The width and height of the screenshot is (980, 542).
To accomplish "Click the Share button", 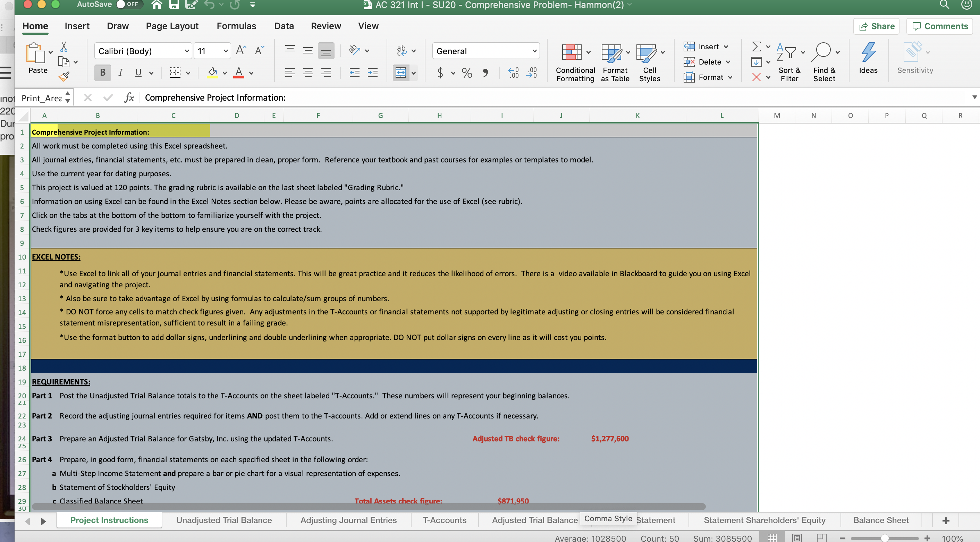I will [876, 26].
